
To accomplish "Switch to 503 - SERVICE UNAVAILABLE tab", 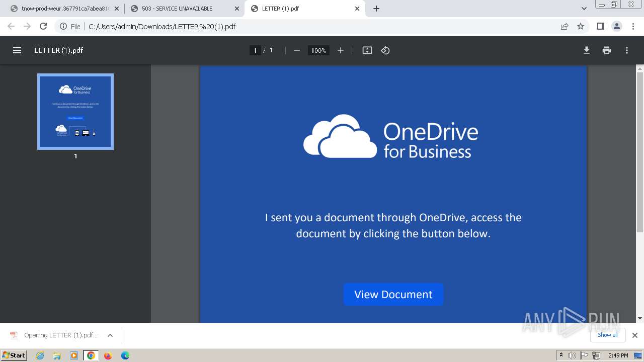I will coord(184,9).
